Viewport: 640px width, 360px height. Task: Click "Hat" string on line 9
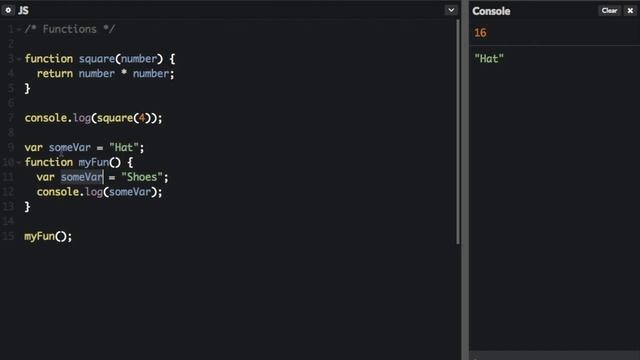(x=124, y=147)
